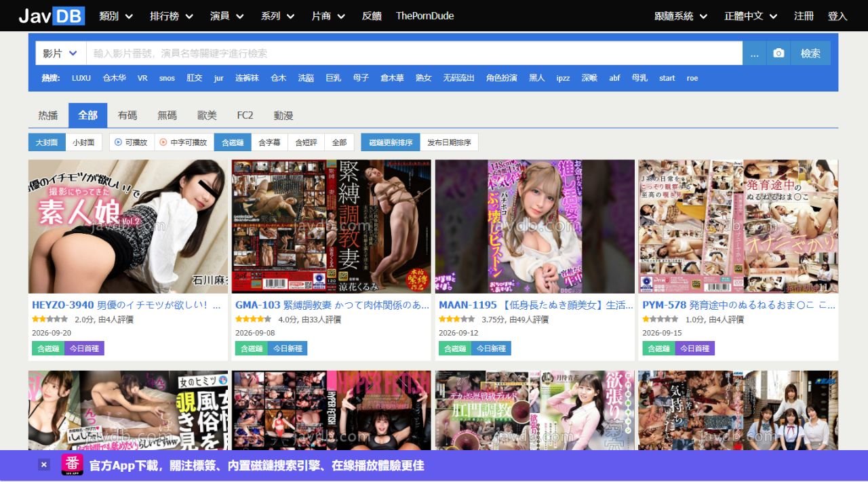868x482 pixels.
Task: Click the start hot search tag
Action: [x=667, y=78]
